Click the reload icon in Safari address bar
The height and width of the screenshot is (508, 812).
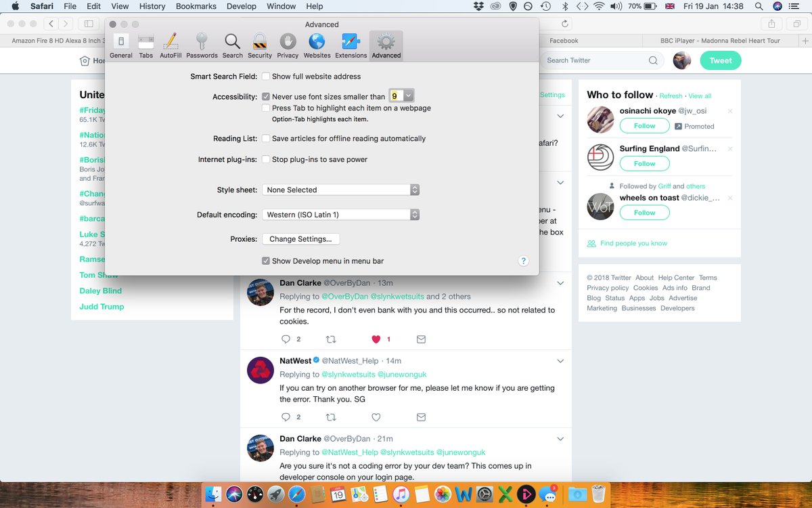pos(565,24)
